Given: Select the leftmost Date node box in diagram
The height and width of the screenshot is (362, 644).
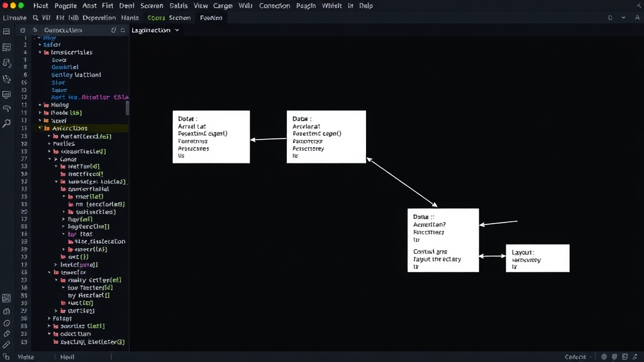Looking at the screenshot, I should (211, 136).
